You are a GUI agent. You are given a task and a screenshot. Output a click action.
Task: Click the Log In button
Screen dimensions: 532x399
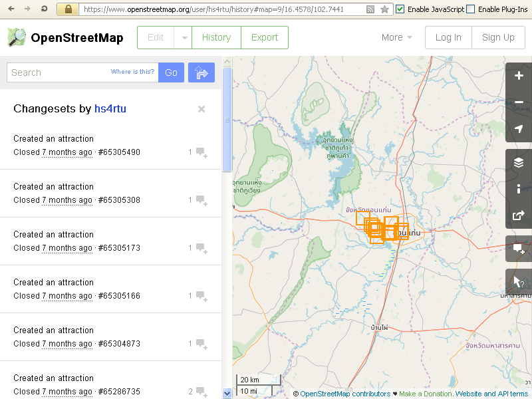[x=448, y=37]
